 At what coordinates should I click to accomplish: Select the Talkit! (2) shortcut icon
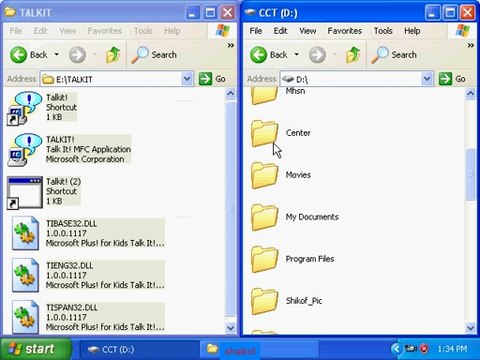pos(25,192)
